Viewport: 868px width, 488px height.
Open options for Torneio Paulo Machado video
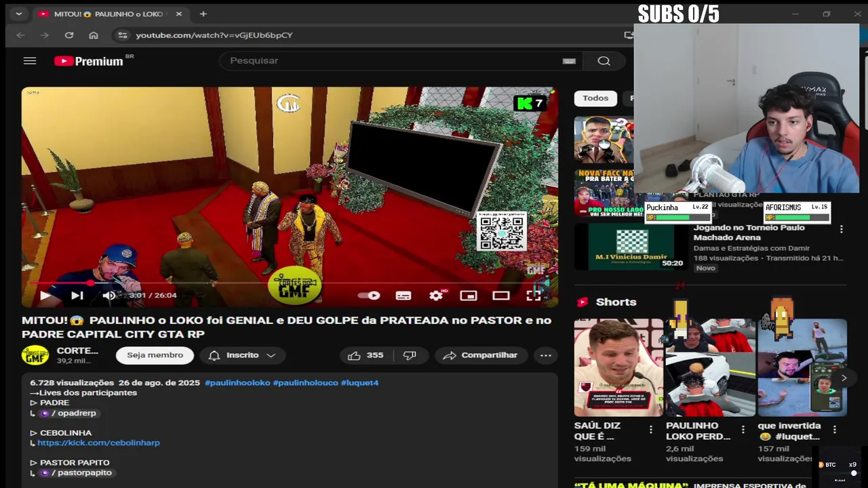(842, 230)
